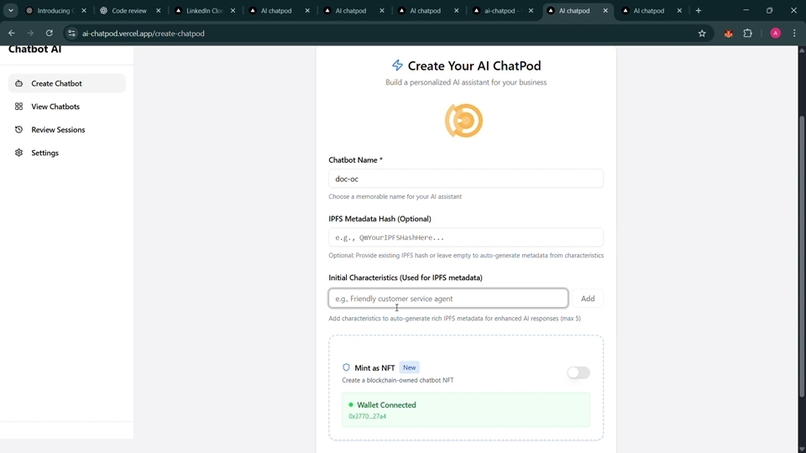This screenshot has height=453, width=806.
Task: Click the Chatbot AI sidebar title
Action: (35, 50)
